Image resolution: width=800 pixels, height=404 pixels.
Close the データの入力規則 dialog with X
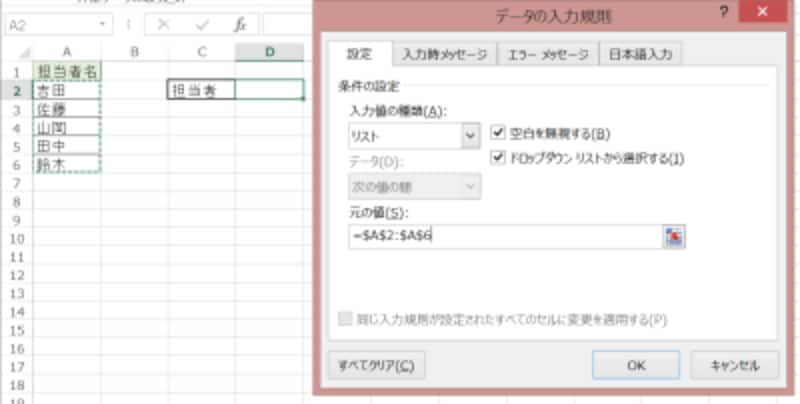tap(763, 12)
